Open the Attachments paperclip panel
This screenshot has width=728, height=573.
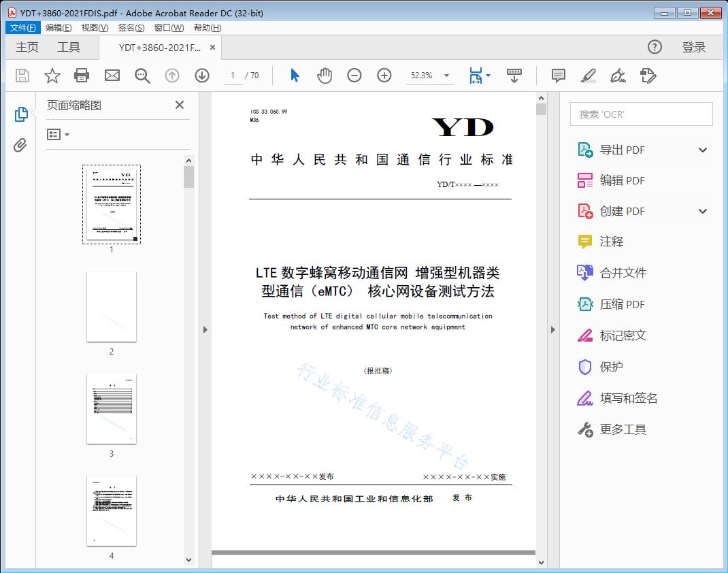pyautogui.click(x=20, y=143)
